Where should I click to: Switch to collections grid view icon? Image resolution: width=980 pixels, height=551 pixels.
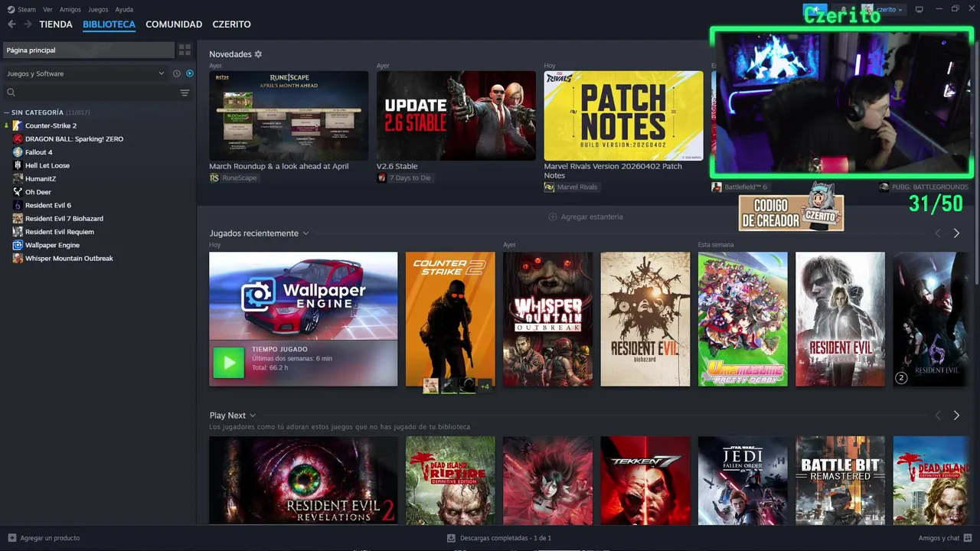pyautogui.click(x=185, y=50)
